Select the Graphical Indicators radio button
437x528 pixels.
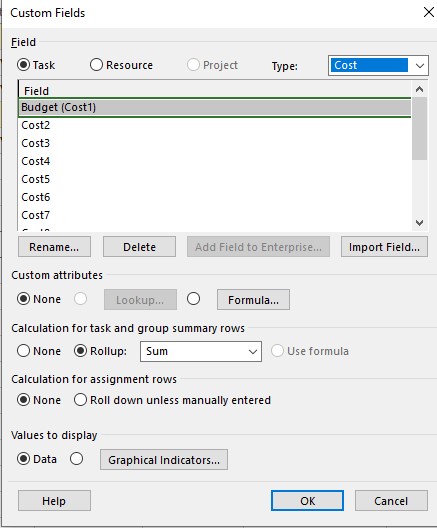coord(77,459)
